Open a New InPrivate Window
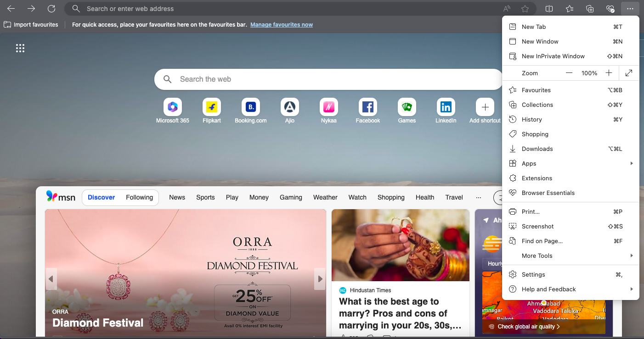Viewport: 644px width, 339px height. 571,56
